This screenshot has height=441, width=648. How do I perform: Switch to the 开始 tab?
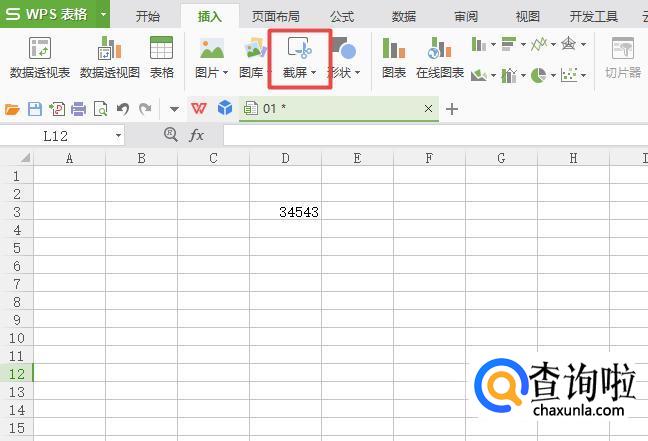click(148, 17)
